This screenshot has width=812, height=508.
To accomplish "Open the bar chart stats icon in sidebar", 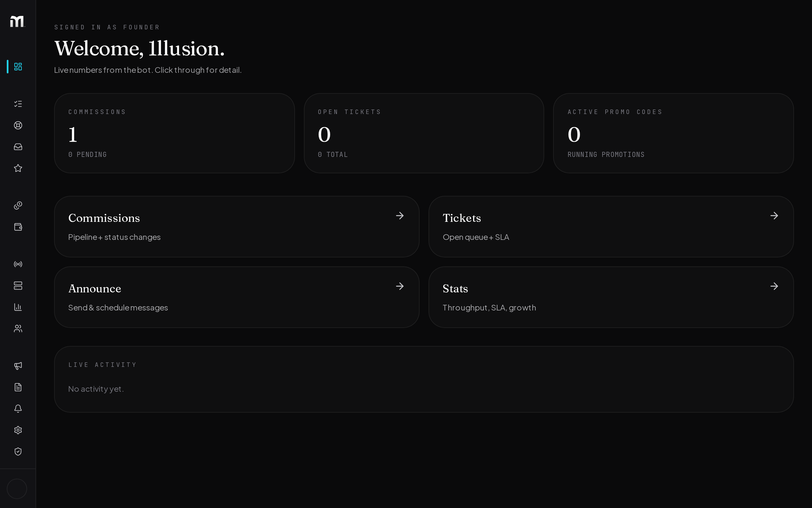I will tap(18, 307).
